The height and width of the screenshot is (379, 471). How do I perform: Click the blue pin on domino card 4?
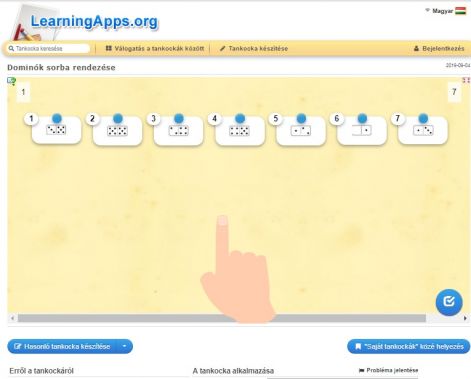pyautogui.click(x=240, y=118)
